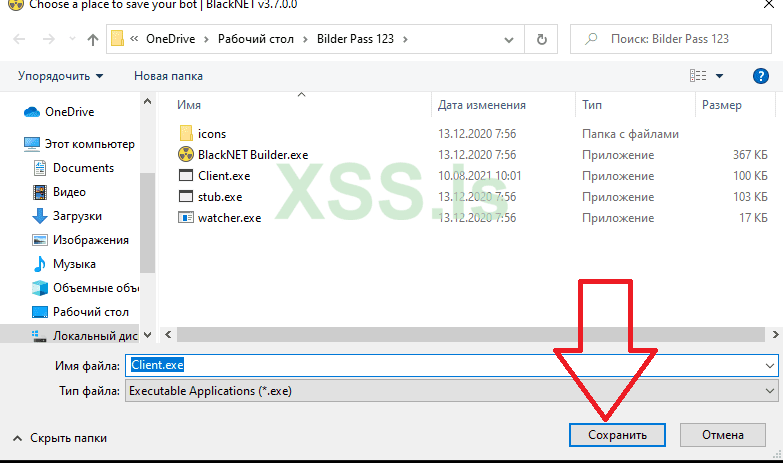Image resolution: width=783 pixels, height=463 pixels.
Task: Click navigation pane scroll up arrow
Action: point(147,101)
